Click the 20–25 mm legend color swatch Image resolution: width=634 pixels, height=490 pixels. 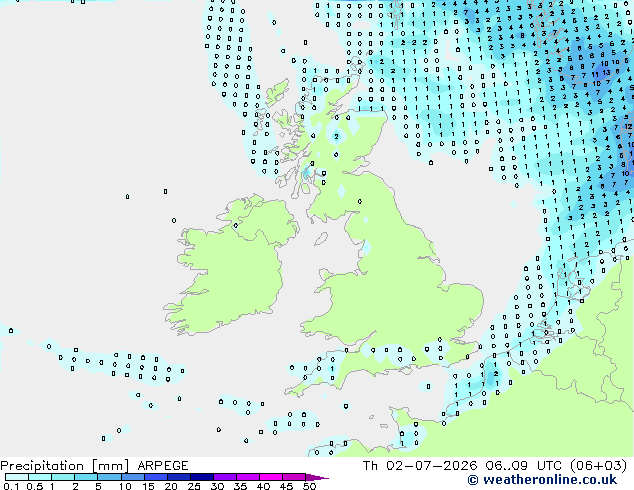[178, 477]
